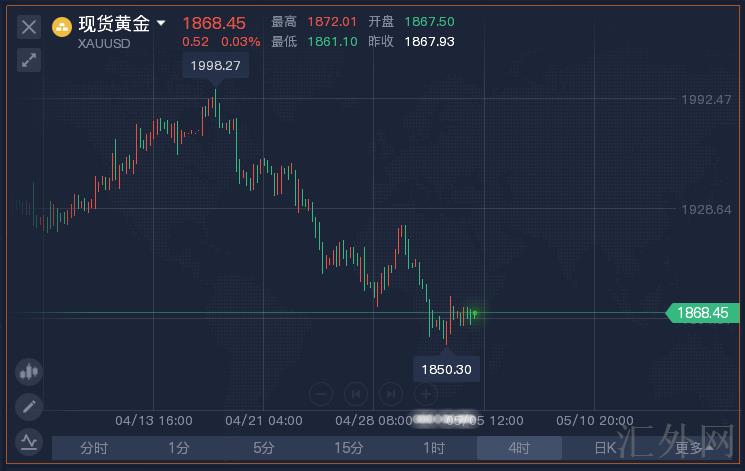Close the chart with the X icon
The width and height of the screenshot is (745, 471).
coord(28,26)
